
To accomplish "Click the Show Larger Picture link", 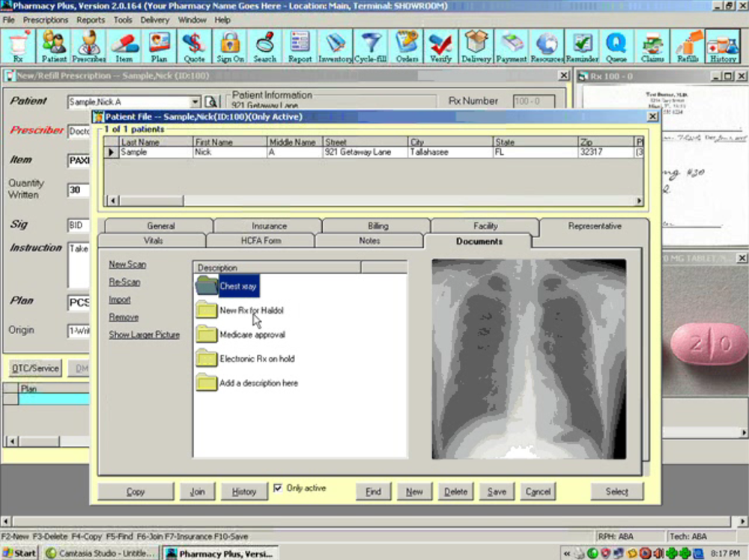I will tap(144, 334).
